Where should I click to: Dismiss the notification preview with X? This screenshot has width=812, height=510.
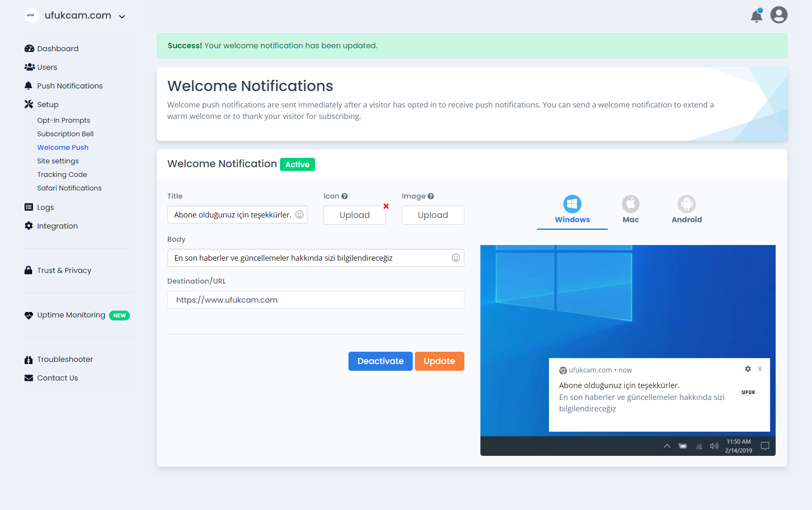pos(760,369)
